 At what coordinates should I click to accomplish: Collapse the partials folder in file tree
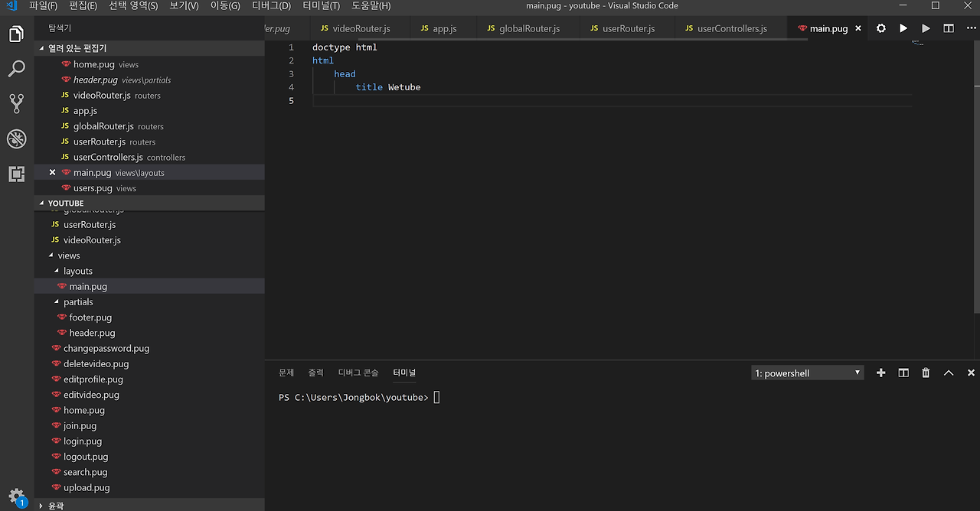[x=77, y=302]
